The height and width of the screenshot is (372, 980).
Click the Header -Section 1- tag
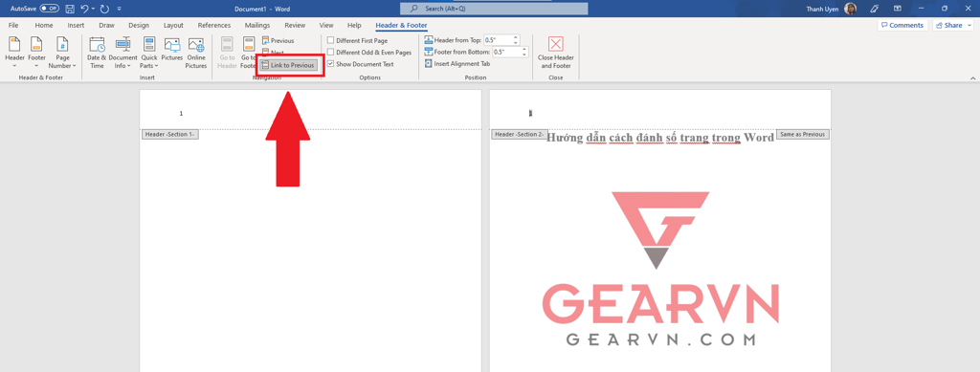170,134
